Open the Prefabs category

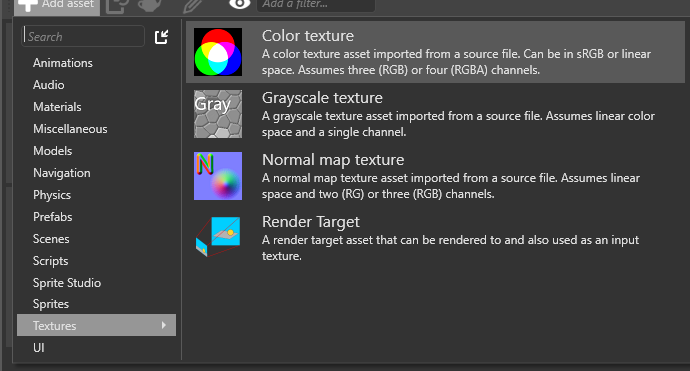[x=52, y=217]
